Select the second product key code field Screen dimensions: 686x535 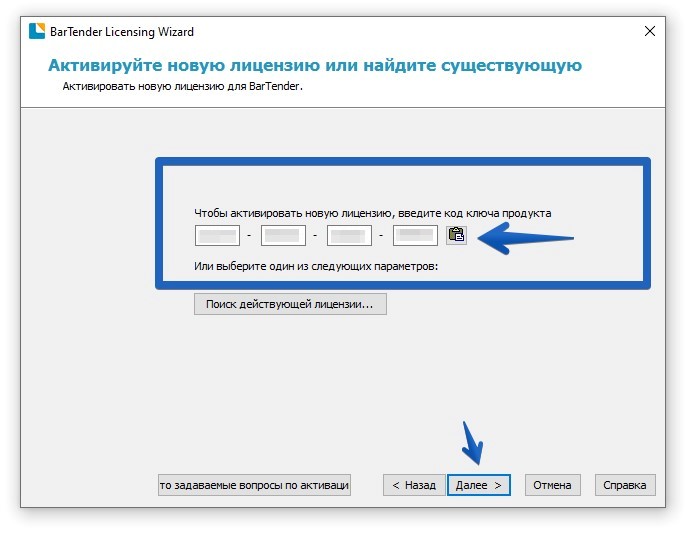[283, 236]
